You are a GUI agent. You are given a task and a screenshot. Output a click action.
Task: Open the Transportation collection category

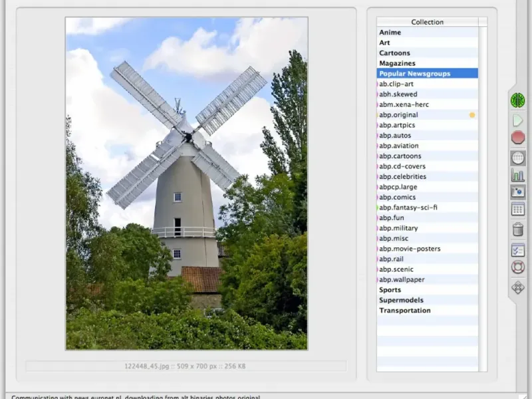404,311
